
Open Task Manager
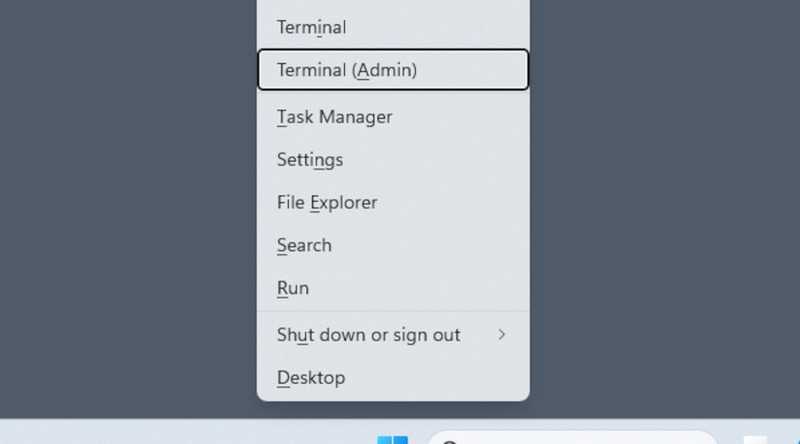(x=334, y=117)
